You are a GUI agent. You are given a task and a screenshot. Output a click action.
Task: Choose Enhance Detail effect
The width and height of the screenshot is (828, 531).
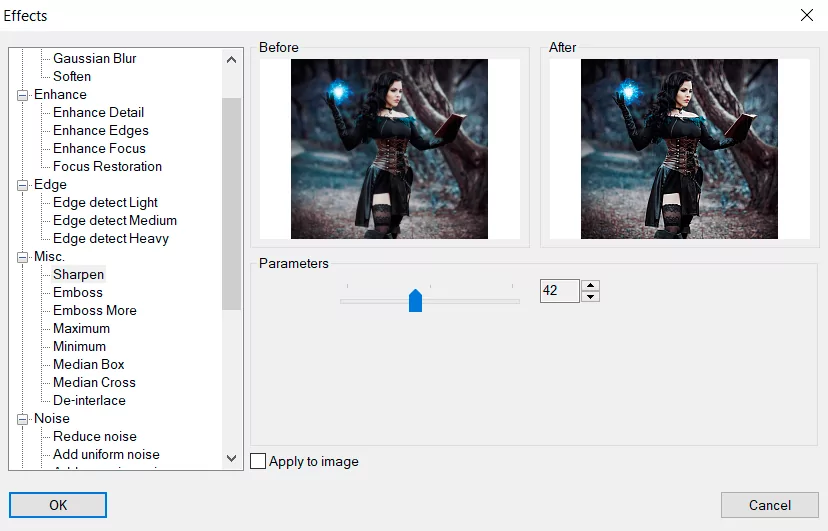(x=98, y=112)
